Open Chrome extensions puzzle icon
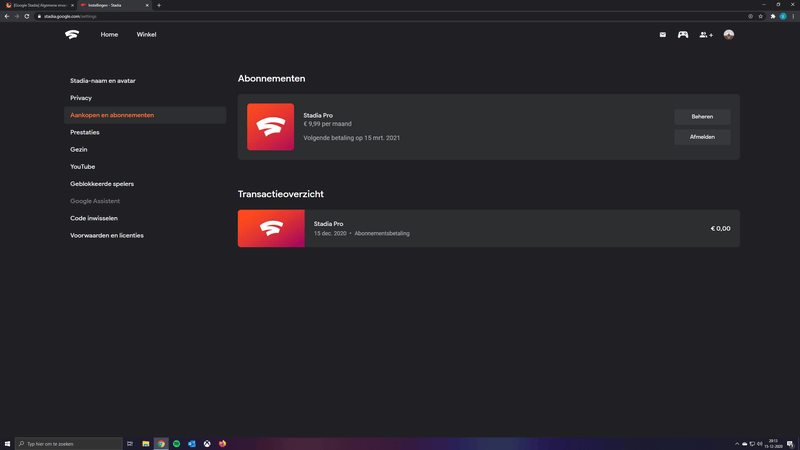 (773, 16)
